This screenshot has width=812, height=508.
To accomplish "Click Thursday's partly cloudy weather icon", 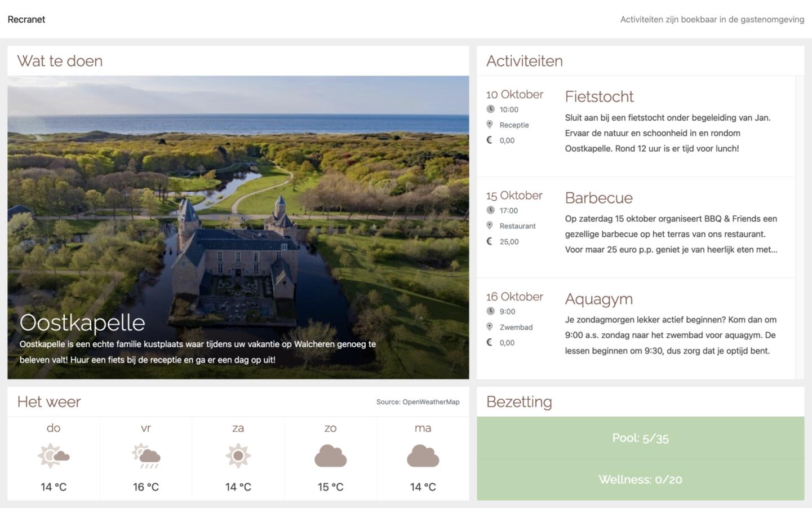I will (54, 456).
